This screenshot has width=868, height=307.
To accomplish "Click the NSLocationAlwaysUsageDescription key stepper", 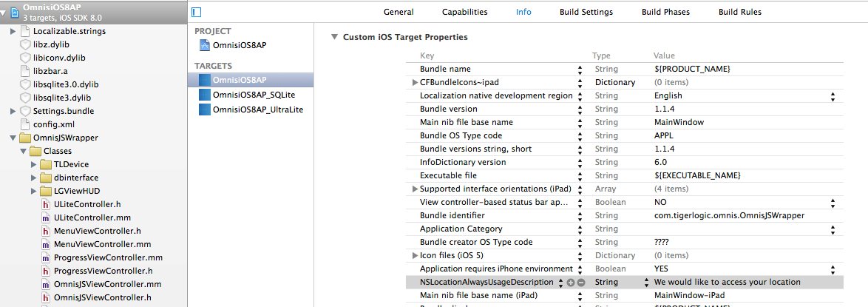I will [x=561, y=282].
